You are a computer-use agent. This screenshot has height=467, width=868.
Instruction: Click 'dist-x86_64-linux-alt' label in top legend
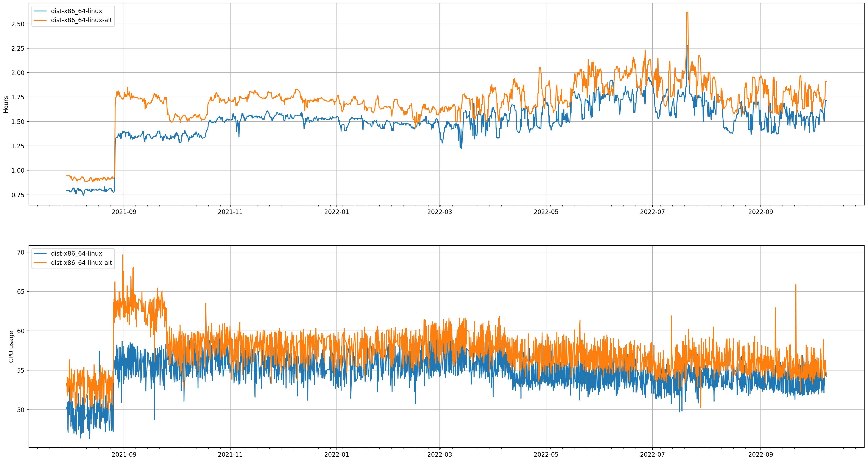tap(81, 20)
